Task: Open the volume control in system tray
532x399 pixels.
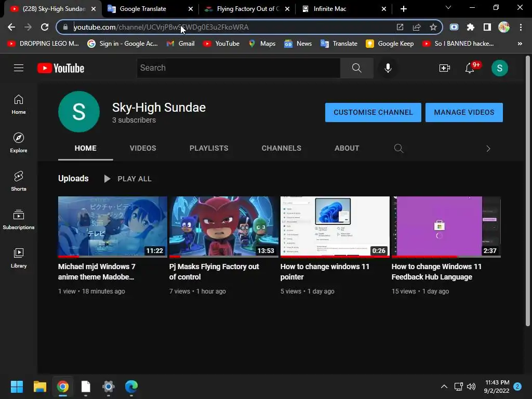Action: (471, 387)
